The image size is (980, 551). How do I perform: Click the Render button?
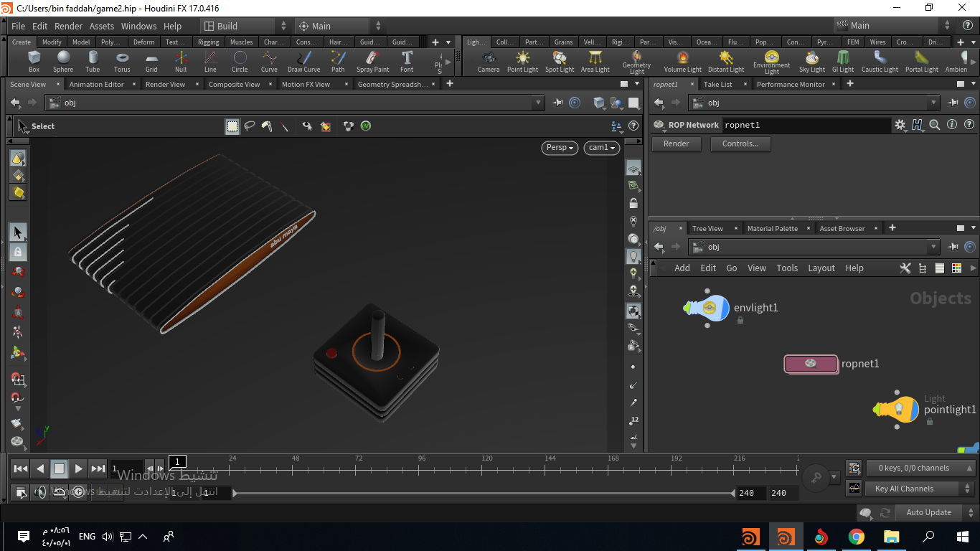[x=677, y=143]
